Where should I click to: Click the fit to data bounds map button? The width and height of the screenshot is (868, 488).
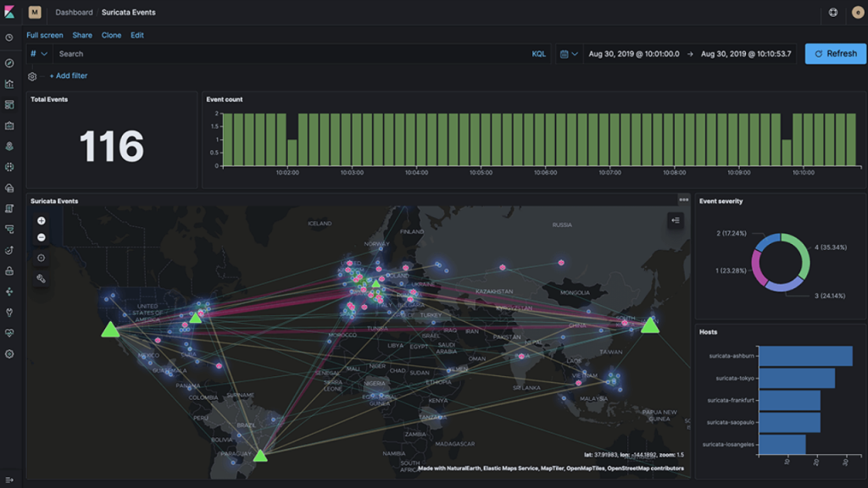click(41, 258)
